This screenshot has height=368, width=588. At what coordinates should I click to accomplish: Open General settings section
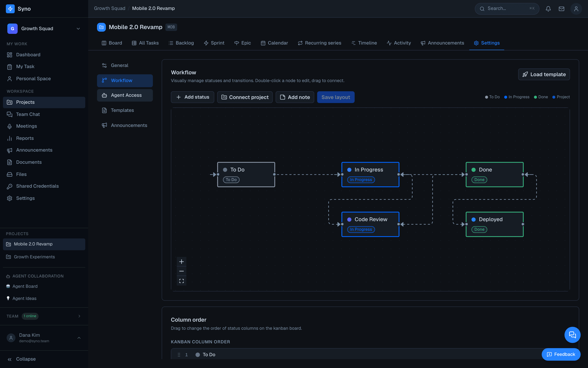coord(125,66)
